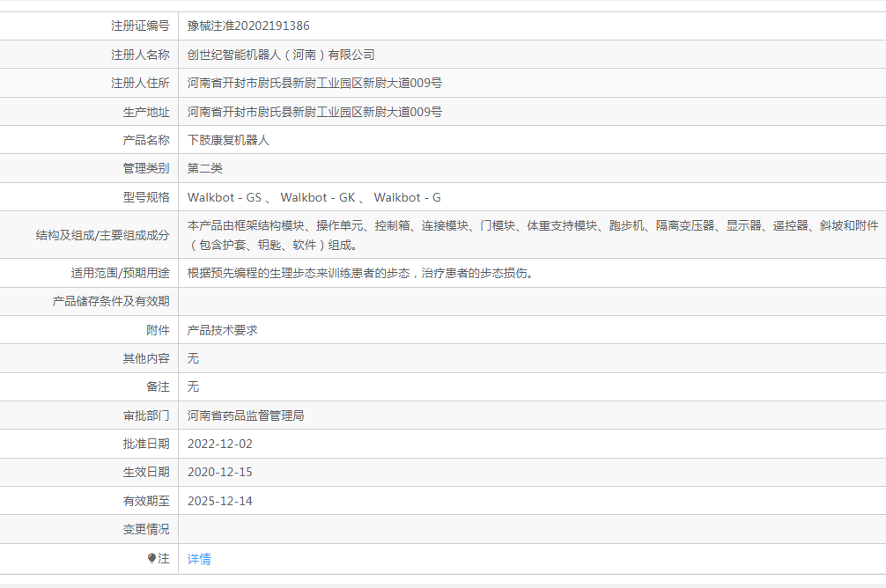
Task: Select registration number 豫械注准20202191386
Action: click(x=248, y=26)
